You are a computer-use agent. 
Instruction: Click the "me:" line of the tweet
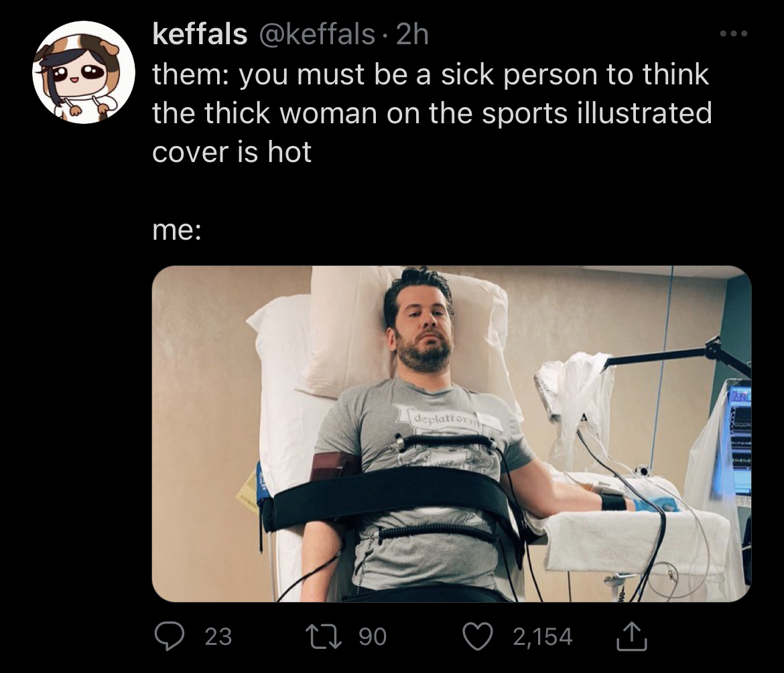click(177, 229)
